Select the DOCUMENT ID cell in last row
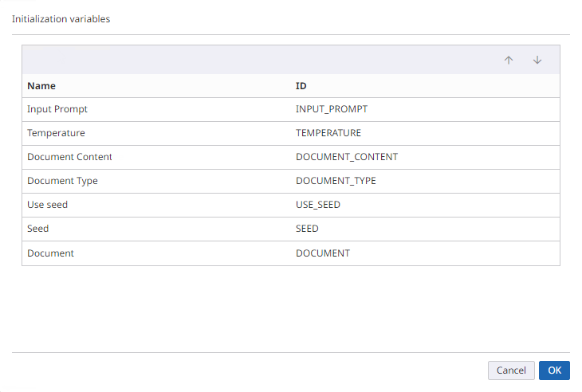The height and width of the screenshot is (392, 582). [322, 253]
